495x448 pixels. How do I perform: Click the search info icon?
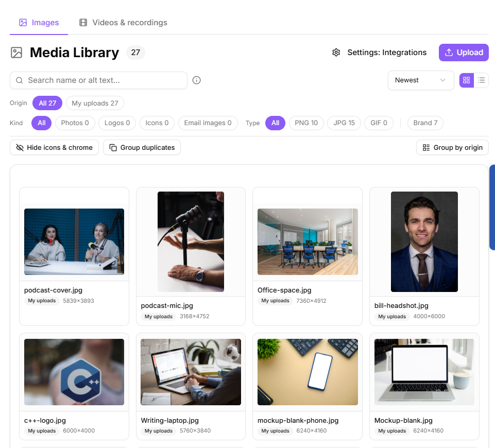pos(196,80)
